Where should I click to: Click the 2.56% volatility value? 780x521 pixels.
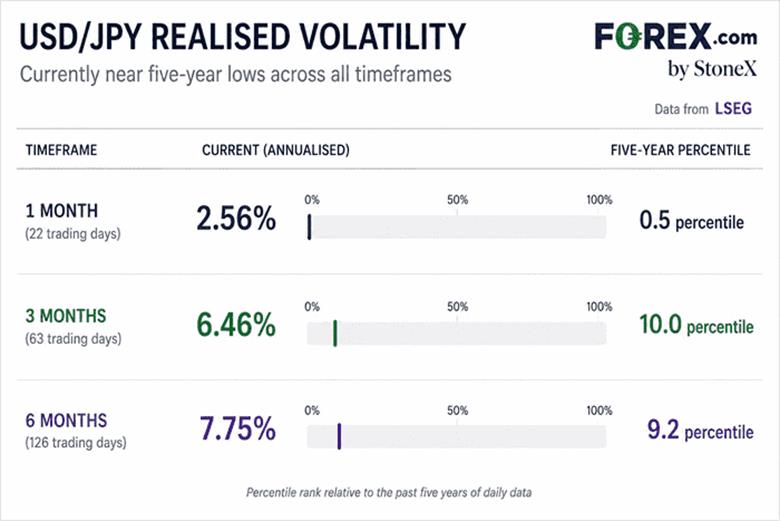coord(236,218)
